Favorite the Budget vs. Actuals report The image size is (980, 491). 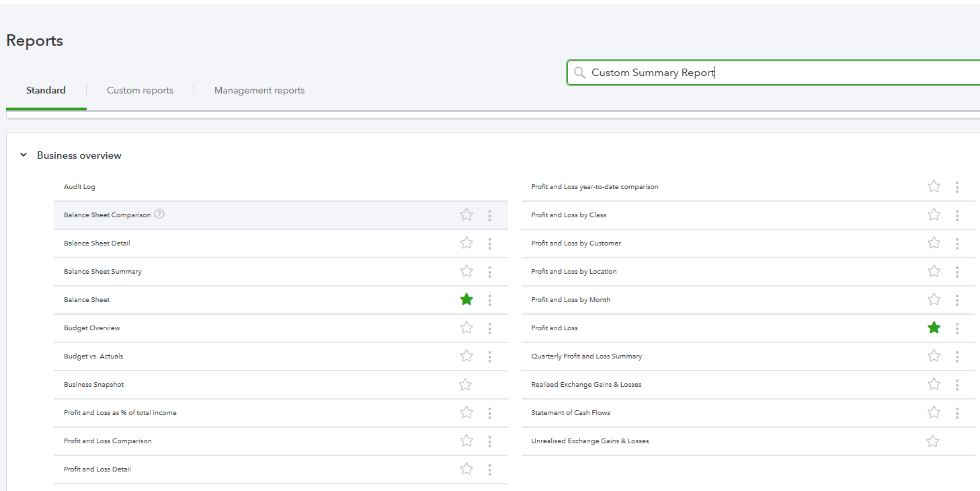466,356
